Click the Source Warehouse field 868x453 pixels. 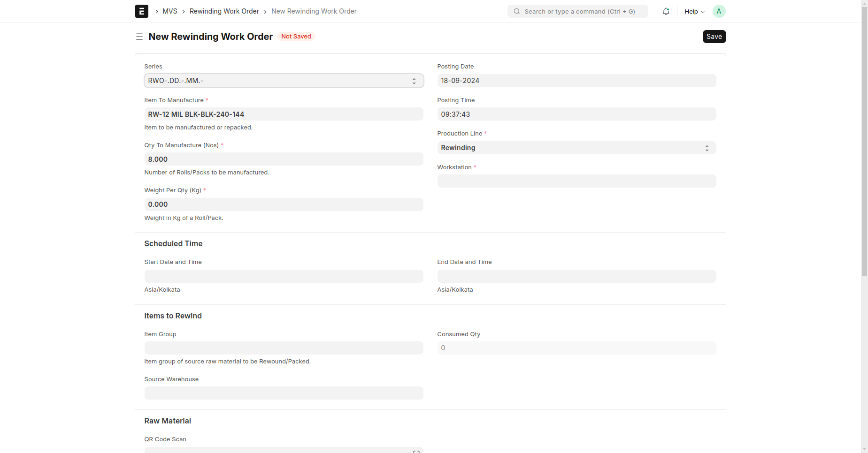284,393
